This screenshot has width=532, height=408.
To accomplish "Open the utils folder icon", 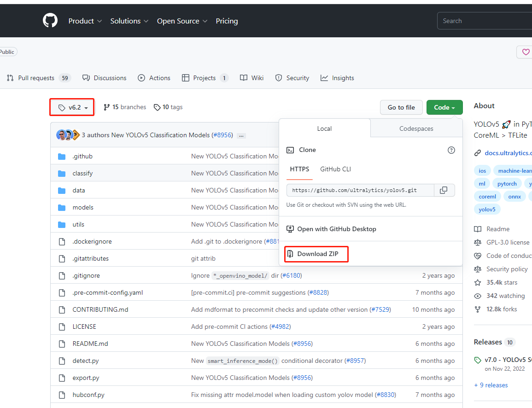I will click(62, 224).
